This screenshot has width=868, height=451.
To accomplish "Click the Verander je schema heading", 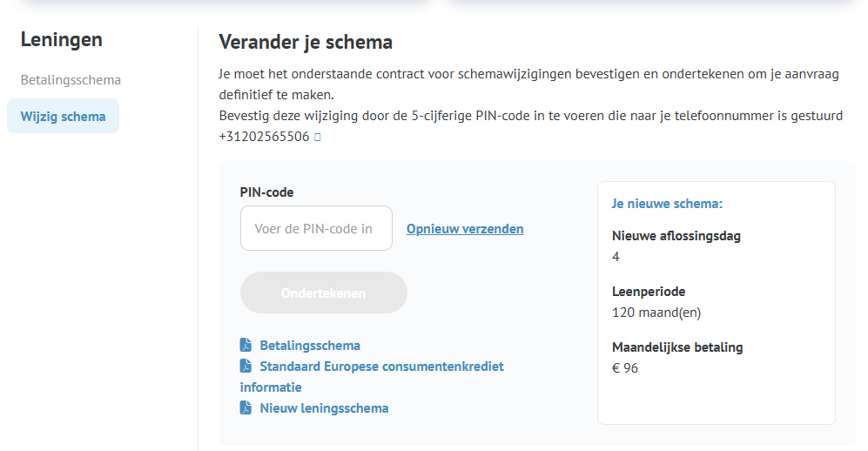I will 306,42.
